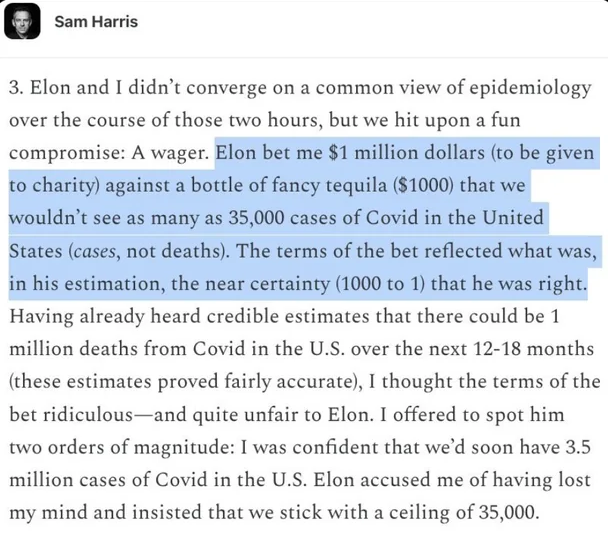The image size is (608, 534).
Task: Open the Sam Harris author name link
Action: 96,22
